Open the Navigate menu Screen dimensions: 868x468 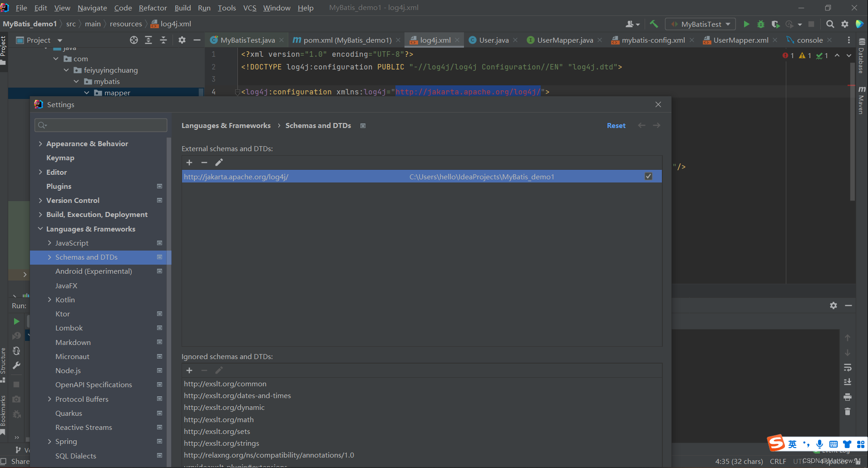click(x=92, y=8)
